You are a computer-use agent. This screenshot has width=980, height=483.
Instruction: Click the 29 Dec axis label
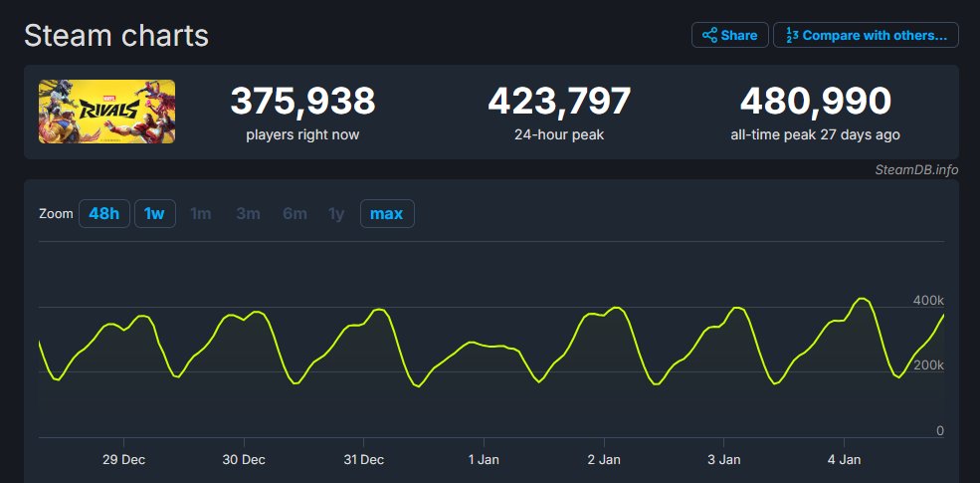click(x=123, y=460)
